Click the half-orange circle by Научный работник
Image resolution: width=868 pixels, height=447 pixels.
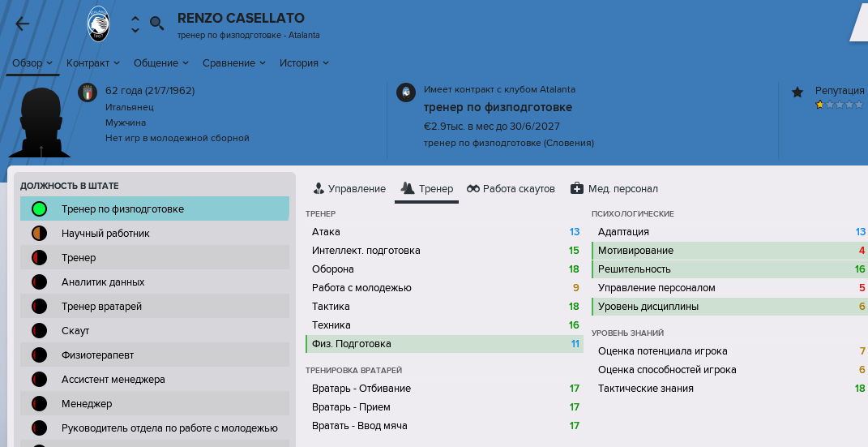coord(39,233)
